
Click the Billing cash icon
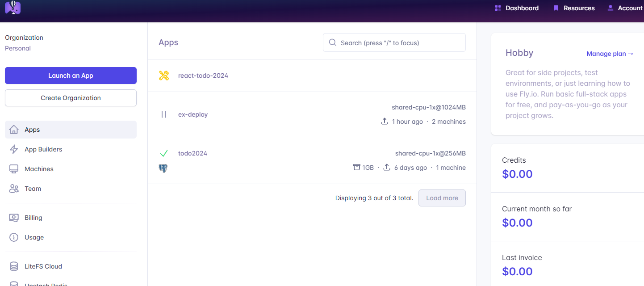click(14, 218)
